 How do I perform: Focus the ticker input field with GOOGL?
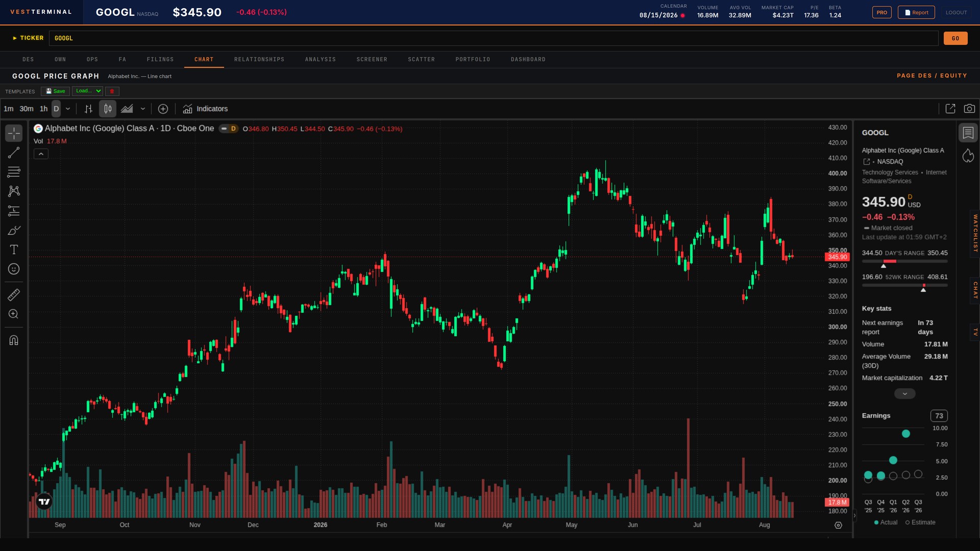494,38
